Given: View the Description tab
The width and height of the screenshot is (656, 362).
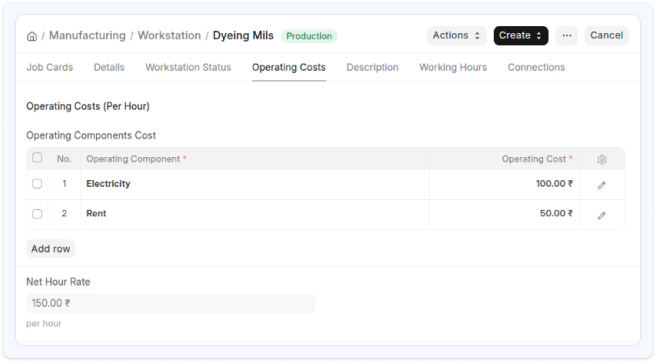Looking at the screenshot, I should 372,67.
